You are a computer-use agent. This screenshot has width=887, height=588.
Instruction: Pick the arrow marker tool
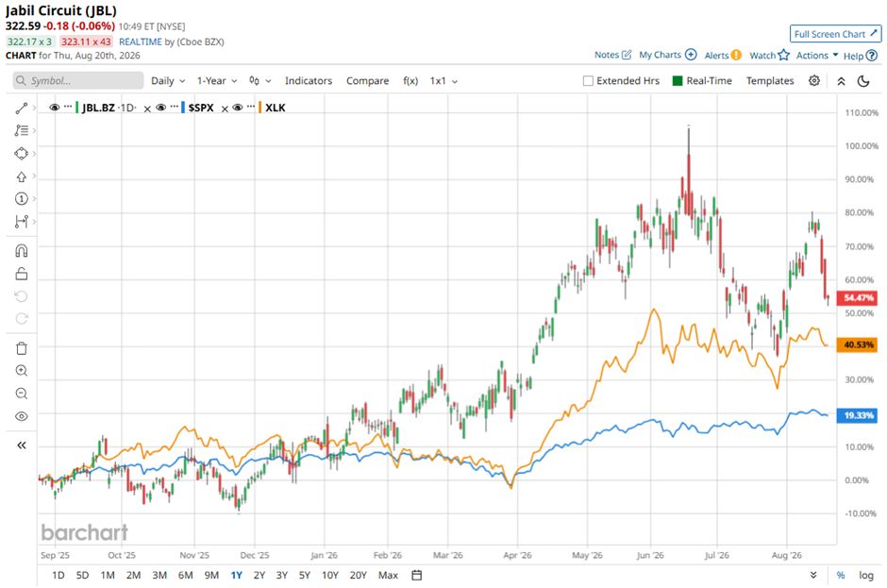[22, 176]
